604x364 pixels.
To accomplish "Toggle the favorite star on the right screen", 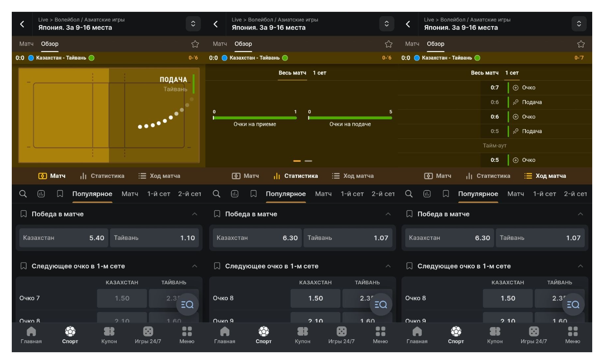I will [581, 44].
